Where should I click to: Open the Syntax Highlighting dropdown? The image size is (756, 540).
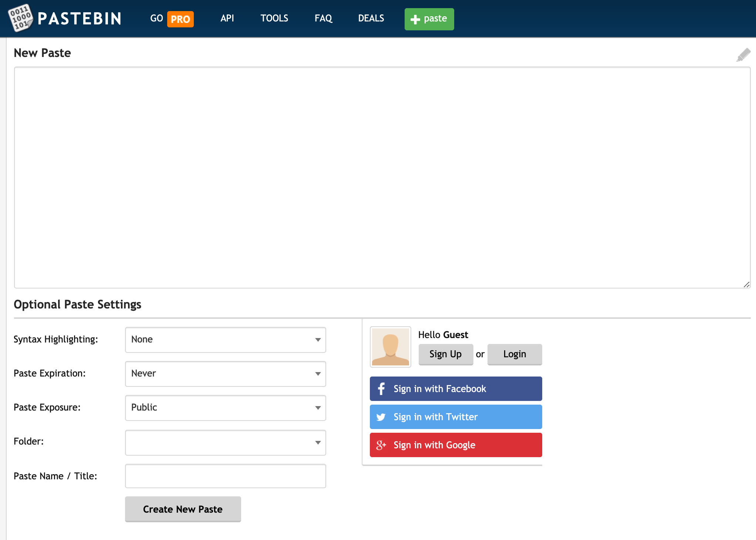[x=225, y=340]
